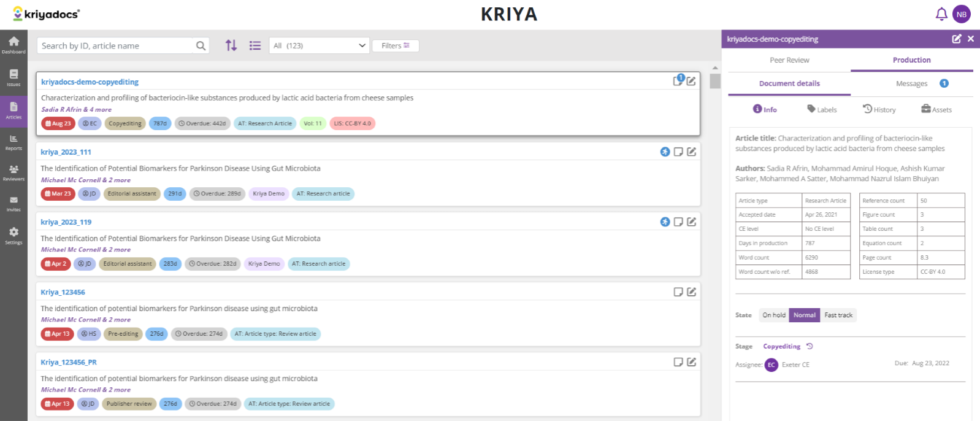The image size is (980, 421).
Task: Click the blue accessibility icon on kriya_2023_119
Action: point(665,222)
